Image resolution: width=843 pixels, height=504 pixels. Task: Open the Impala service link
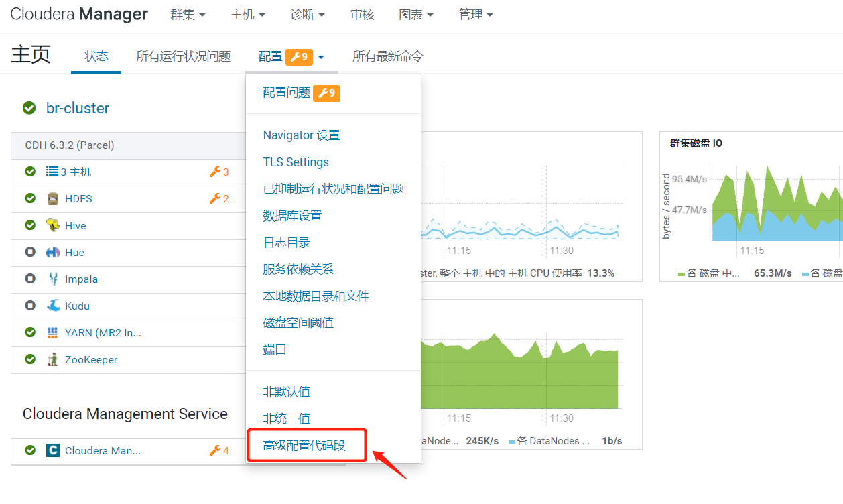click(x=81, y=279)
